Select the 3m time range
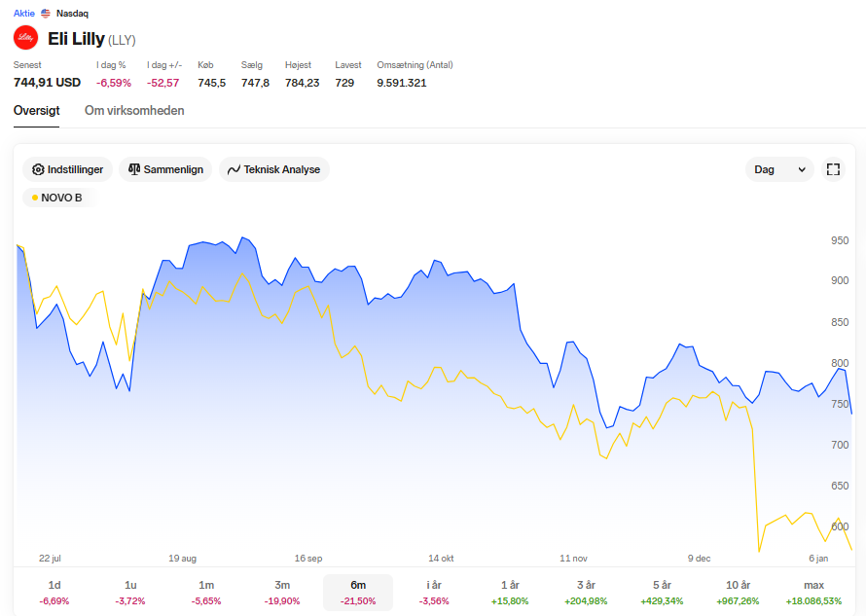 [282, 593]
